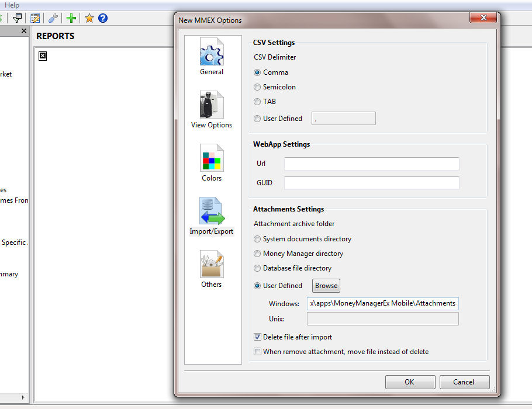Click the WebApp Url input field
532x409 pixels.
(x=371, y=164)
